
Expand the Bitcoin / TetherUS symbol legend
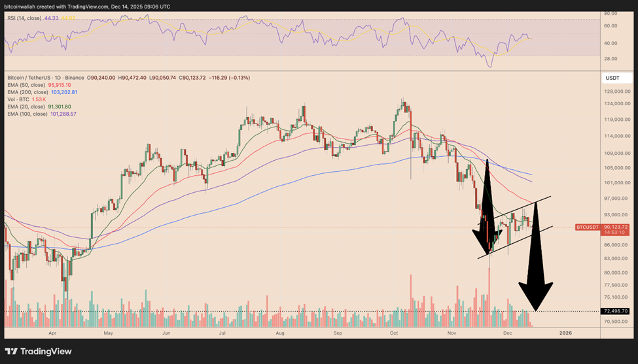coord(46,78)
